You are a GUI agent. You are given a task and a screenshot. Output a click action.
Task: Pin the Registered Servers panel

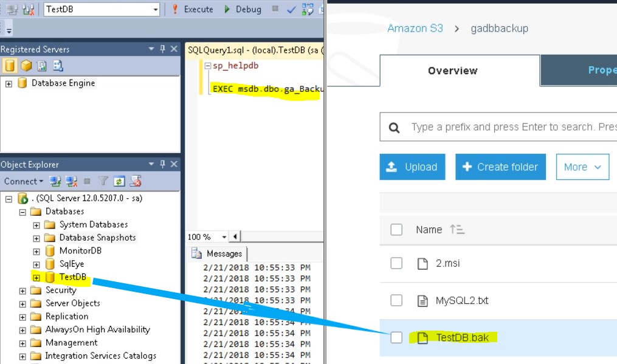pos(162,49)
